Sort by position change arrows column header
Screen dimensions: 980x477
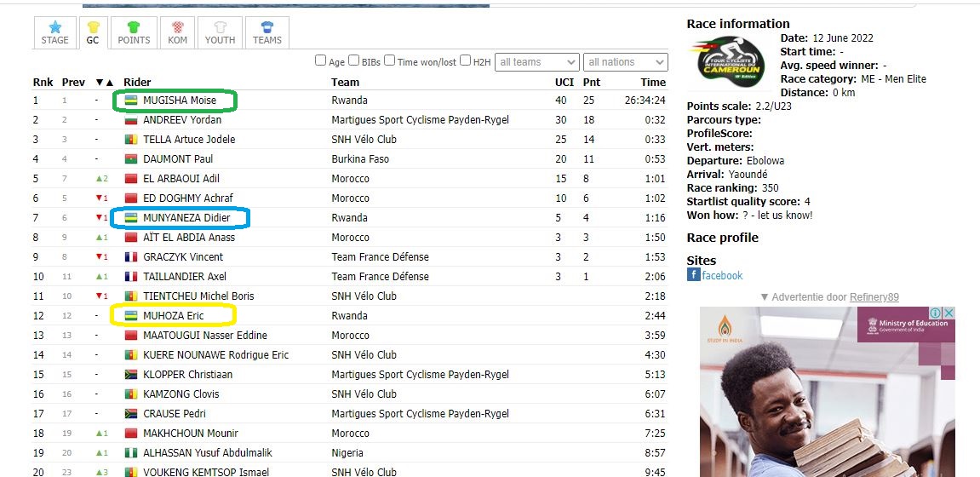click(x=104, y=83)
